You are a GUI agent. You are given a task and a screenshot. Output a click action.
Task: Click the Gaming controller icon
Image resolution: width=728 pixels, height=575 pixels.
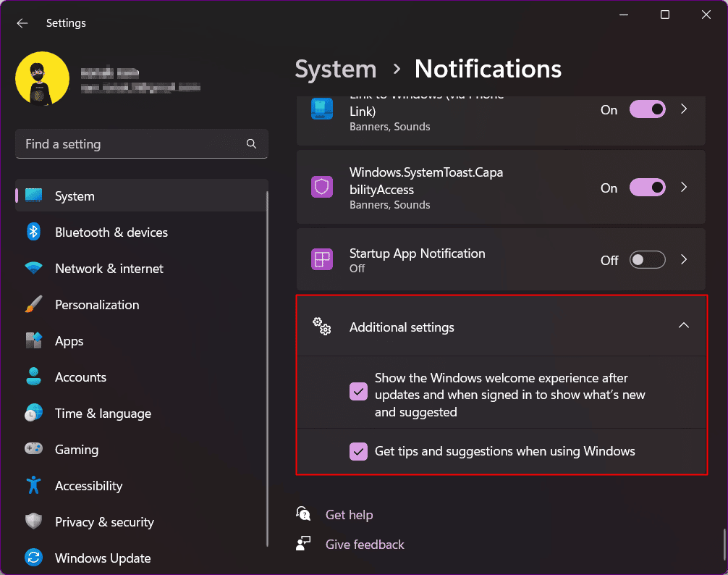(x=33, y=449)
